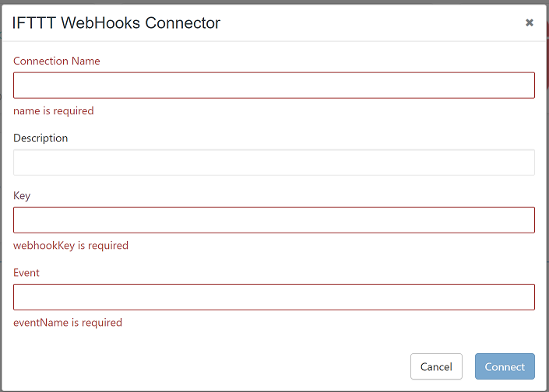
Task: Click blank space right of the Event label
Action: pyautogui.click(x=273, y=272)
